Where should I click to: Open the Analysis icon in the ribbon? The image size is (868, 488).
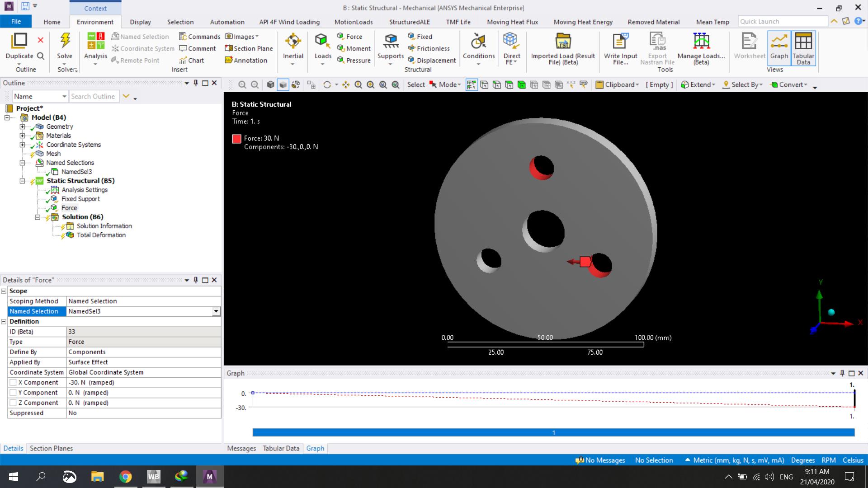(95, 42)
